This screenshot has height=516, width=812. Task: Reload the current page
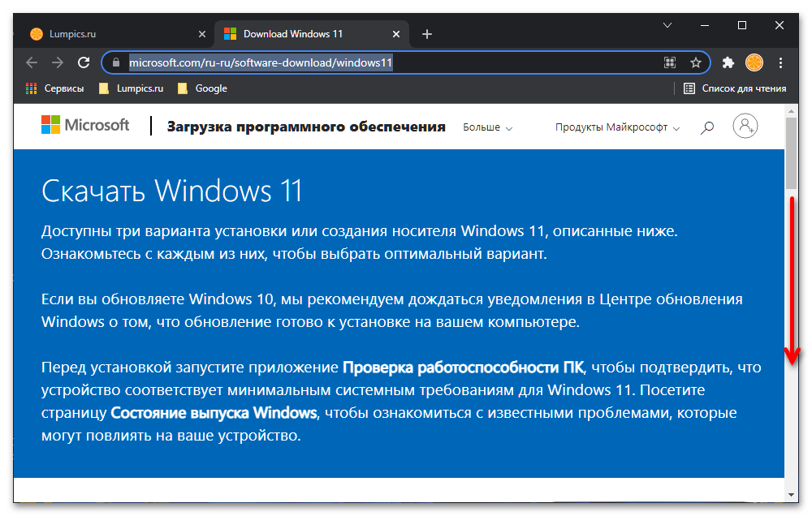(84, 62)
